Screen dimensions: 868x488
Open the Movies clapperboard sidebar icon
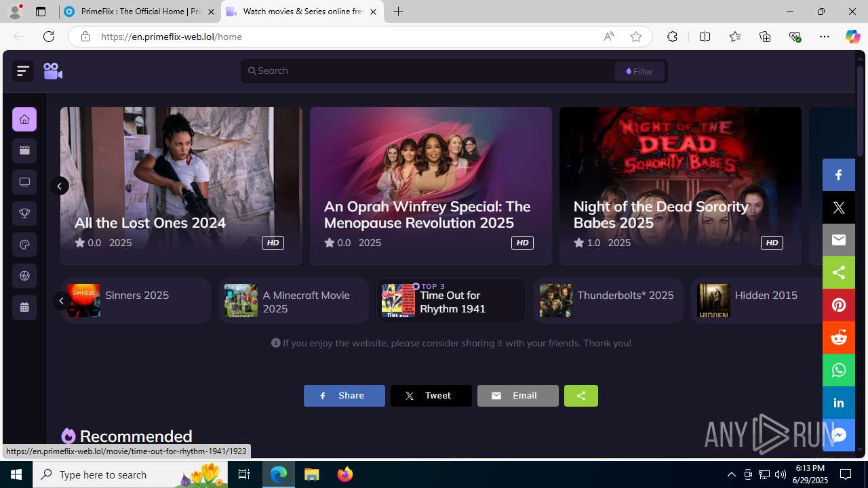24,150
